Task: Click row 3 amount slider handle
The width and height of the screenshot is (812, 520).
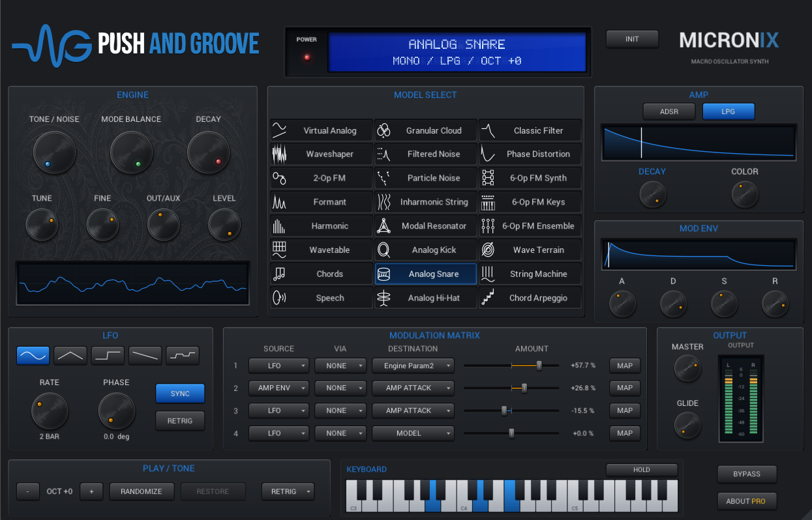Action: (504, 411)
